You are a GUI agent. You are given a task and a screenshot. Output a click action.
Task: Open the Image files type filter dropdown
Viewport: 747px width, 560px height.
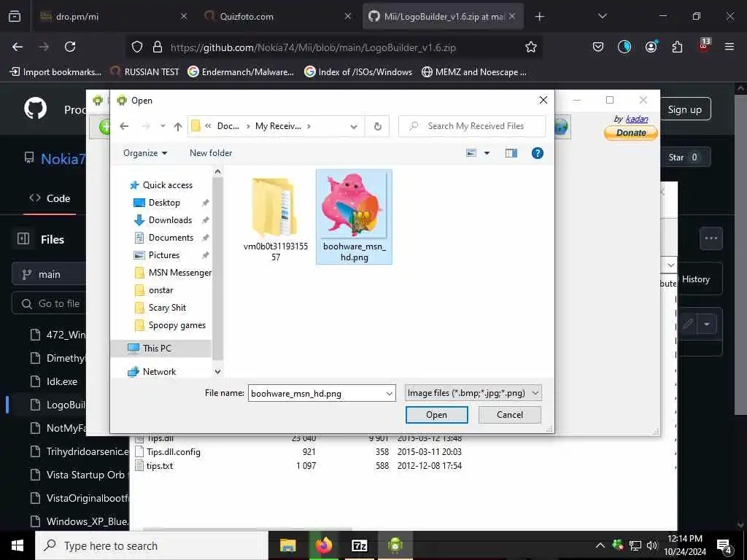[x=473, y=393]
